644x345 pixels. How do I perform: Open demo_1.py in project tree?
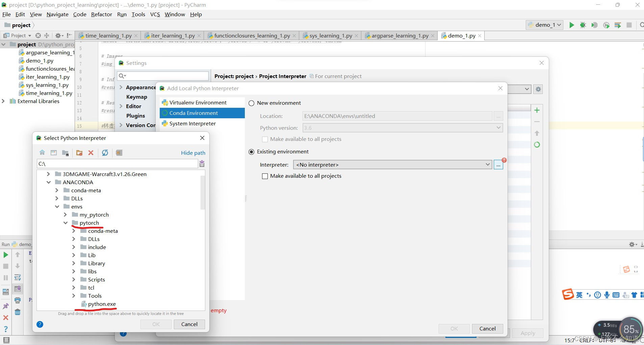click(40, 61)
